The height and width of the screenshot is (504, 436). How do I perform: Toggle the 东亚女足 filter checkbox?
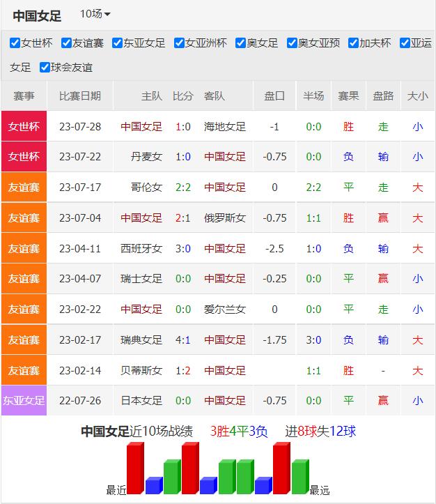click(117, 43)
